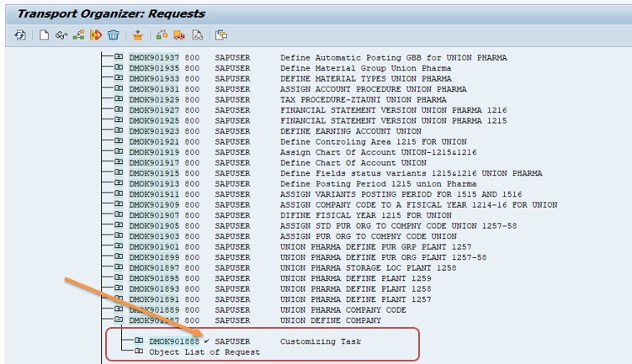Click the Include objects basket icon
This screenshot has height=364, width=632.
pos(137,35)
